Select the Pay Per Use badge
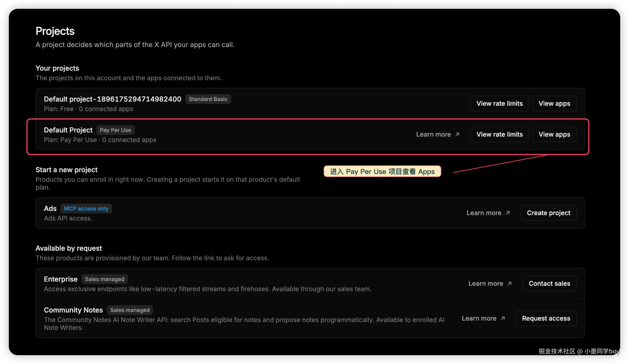The image size is (629, 364). point(115,130)
